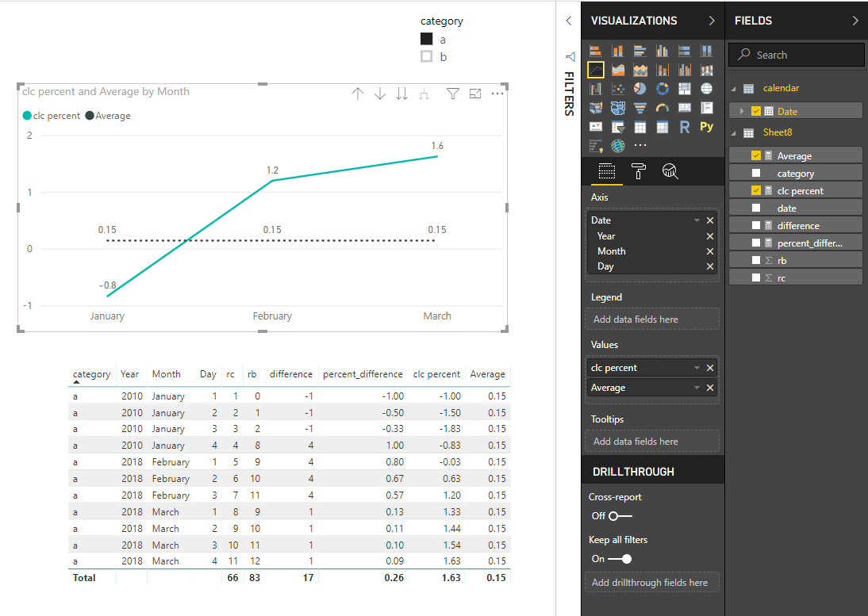Turn on drill down mode arrow
868x616 pixels.
pyautogui.click(x=380, y=94)
